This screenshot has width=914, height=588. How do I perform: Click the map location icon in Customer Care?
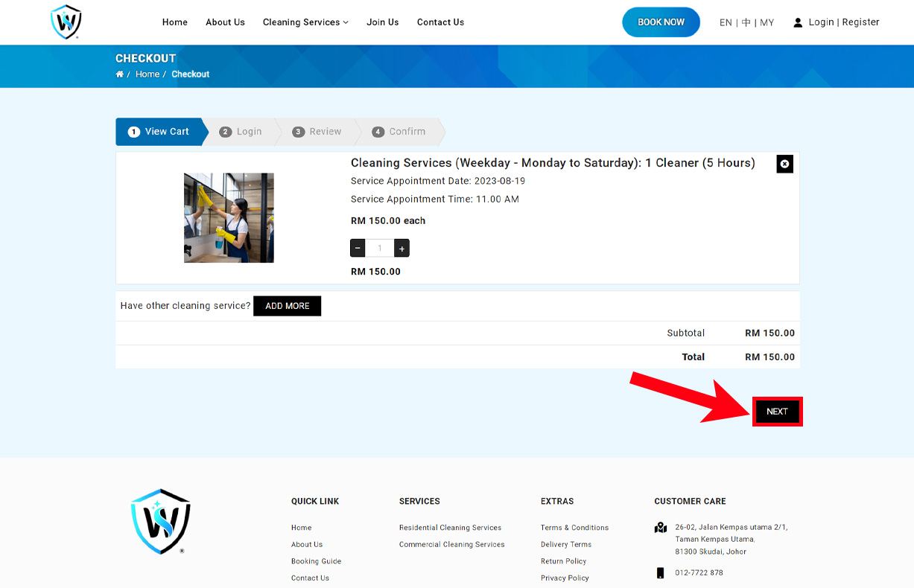click(660, 528)
